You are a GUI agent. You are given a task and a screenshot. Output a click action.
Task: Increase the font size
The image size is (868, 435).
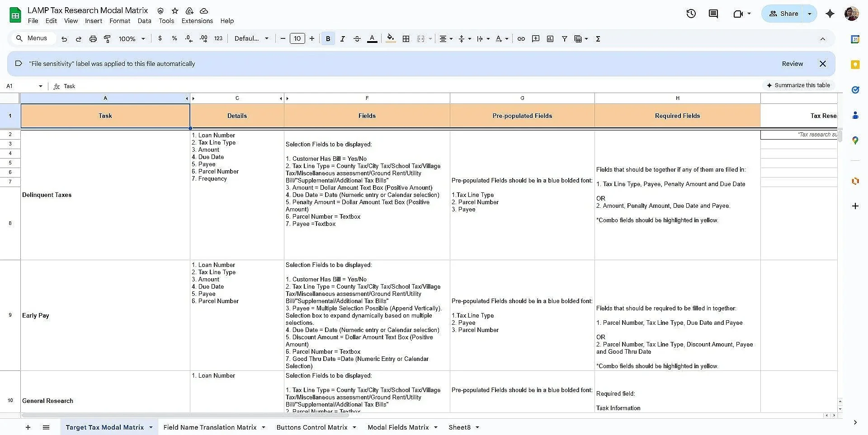pos(312,39)
